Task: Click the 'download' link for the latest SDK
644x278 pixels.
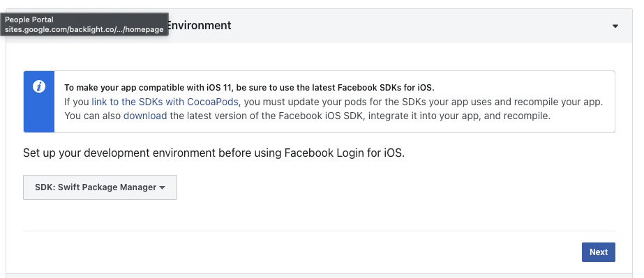Action: (145, 116)
